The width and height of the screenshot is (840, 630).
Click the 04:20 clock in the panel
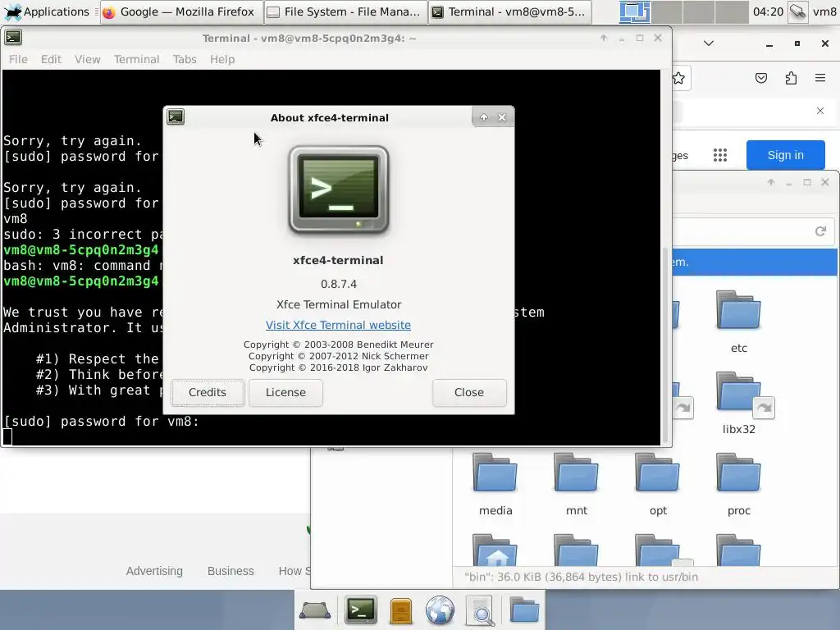768,11
